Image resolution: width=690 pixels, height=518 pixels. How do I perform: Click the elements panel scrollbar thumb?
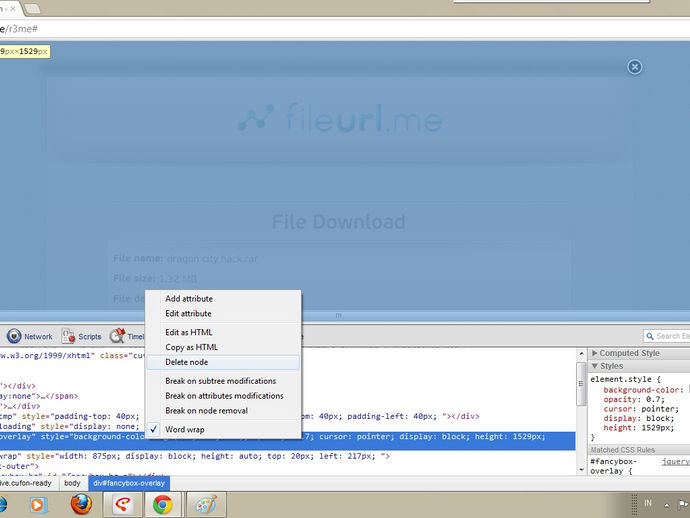click(581, 384)
